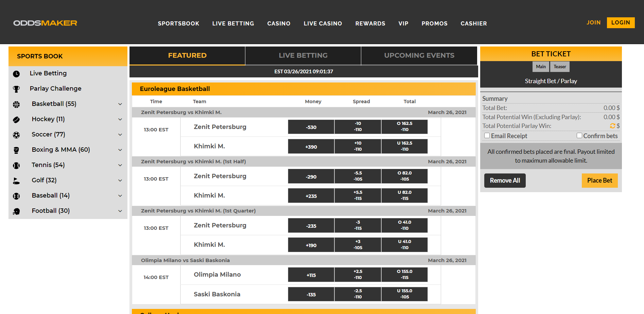The height and width of the screenshot is (314, 644).
Task: Refresh Total Potential Parlay Win amount
Action: click(x=612, y=126)
